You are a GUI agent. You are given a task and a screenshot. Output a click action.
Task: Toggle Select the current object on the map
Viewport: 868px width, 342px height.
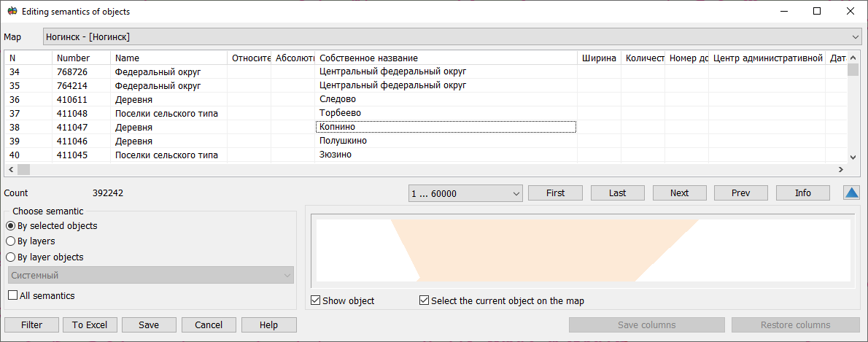[424, 300]
